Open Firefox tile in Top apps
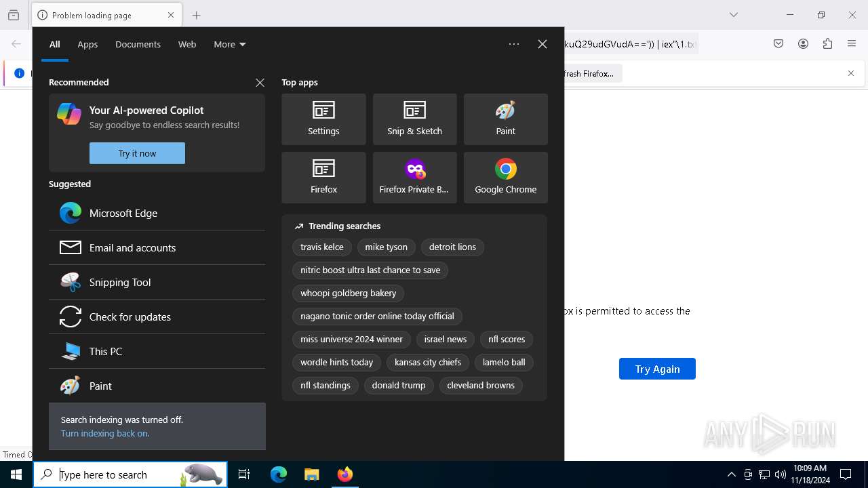This screenshot has height=488, width=868. tap(323, 178)
